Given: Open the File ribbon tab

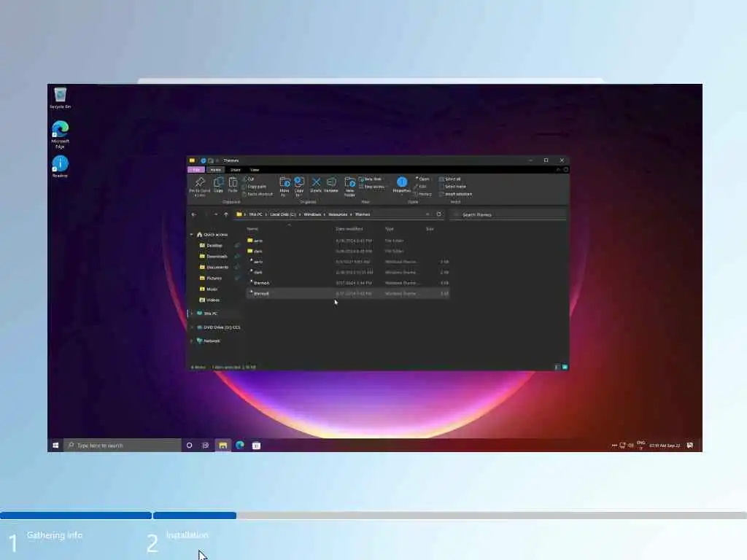Looking at the screenshot, I should [196, 169].
